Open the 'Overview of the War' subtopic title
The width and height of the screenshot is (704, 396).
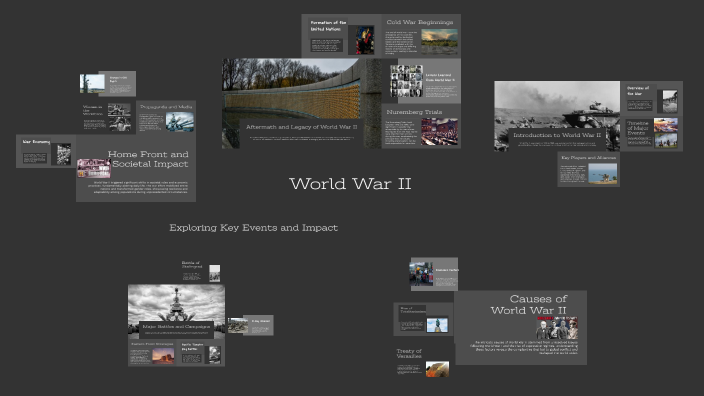point(638,91)
